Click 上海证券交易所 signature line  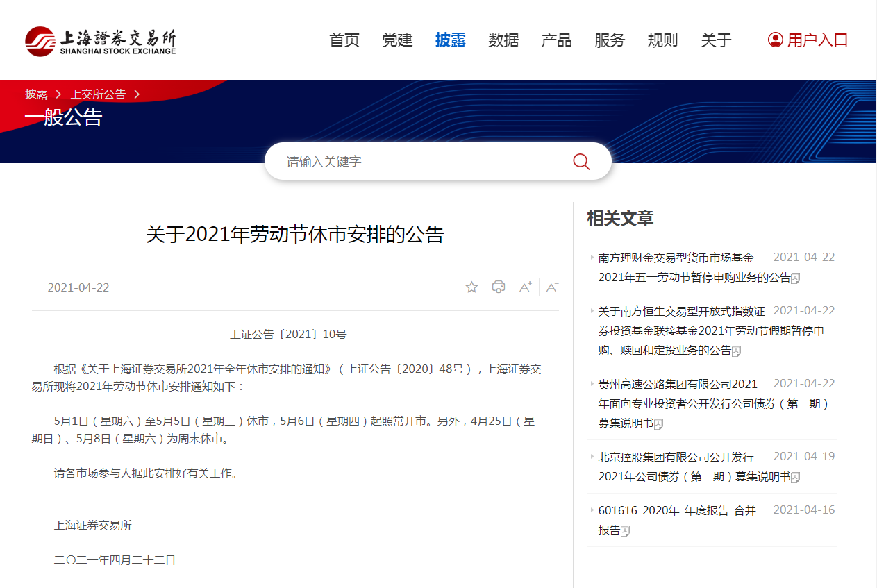93,526
